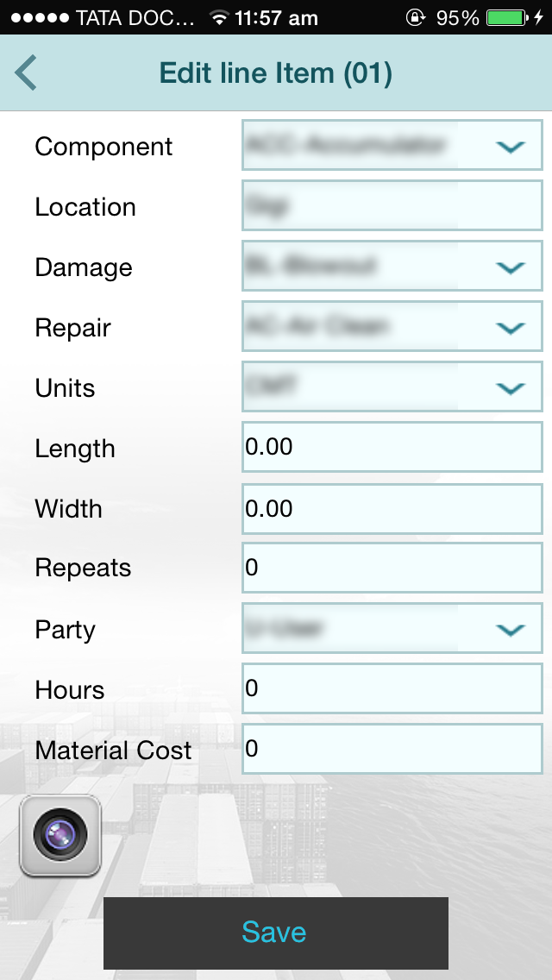Focus the Length input field

(x=392, y=447)
